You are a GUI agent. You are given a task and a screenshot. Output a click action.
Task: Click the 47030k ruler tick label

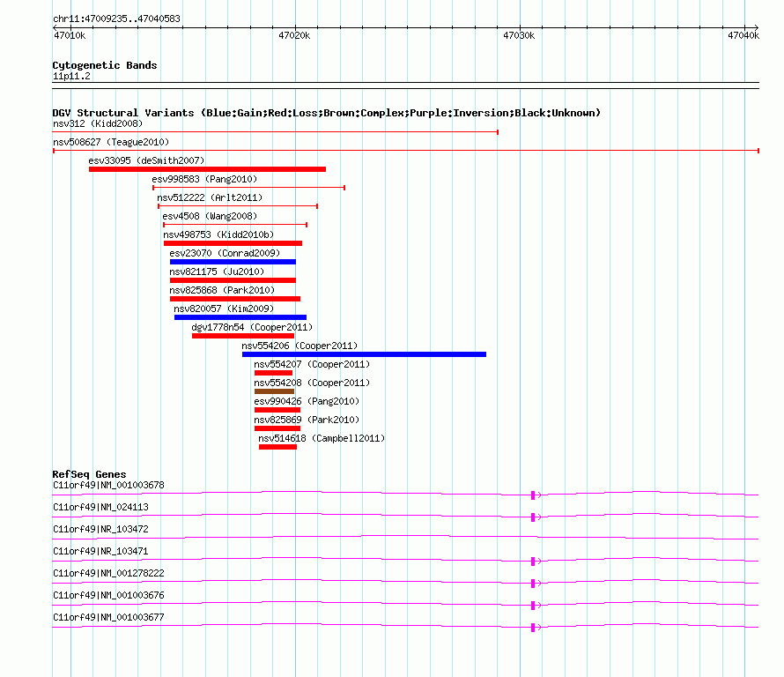click(519, 35)
